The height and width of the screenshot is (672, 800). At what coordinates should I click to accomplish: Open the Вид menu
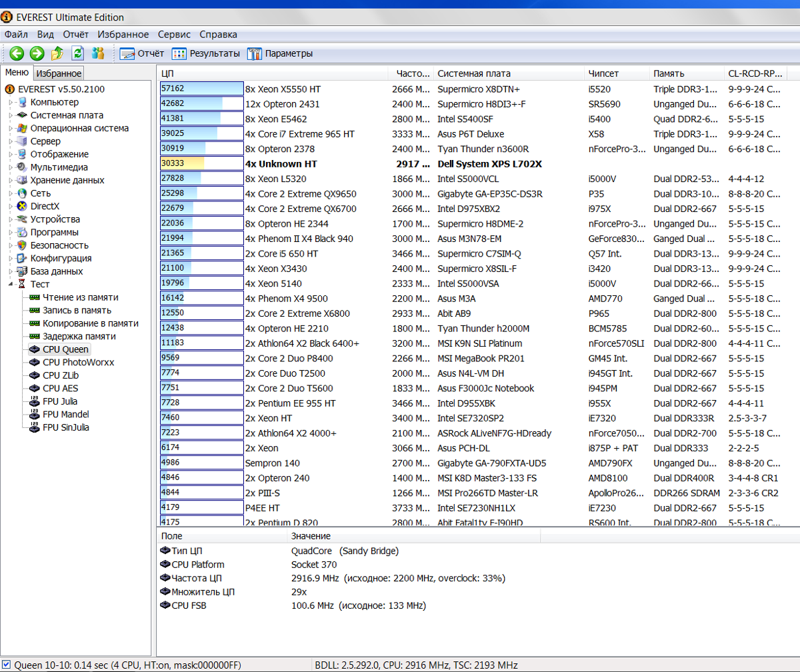[46, 34]
